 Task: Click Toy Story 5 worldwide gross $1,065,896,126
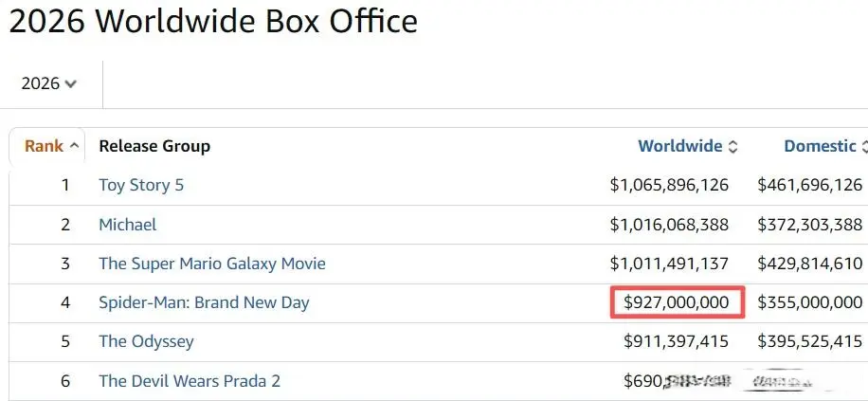(669, 185)
